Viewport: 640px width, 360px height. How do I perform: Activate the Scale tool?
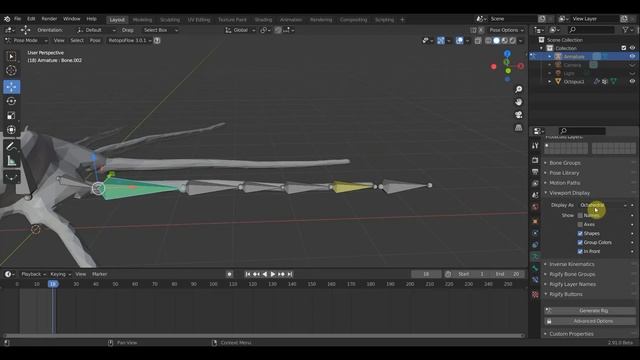11,116
